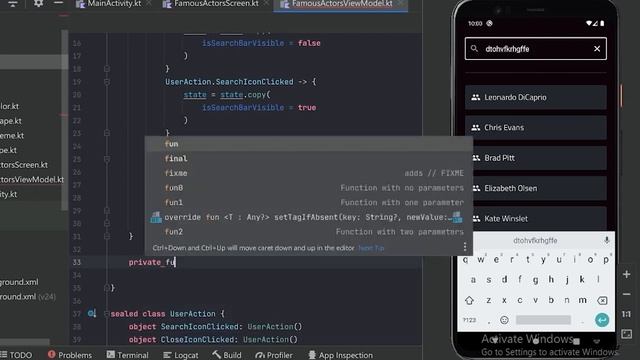Open the Build tool window
This screenshot has height=360, width=640.
(x=227, y=355)
